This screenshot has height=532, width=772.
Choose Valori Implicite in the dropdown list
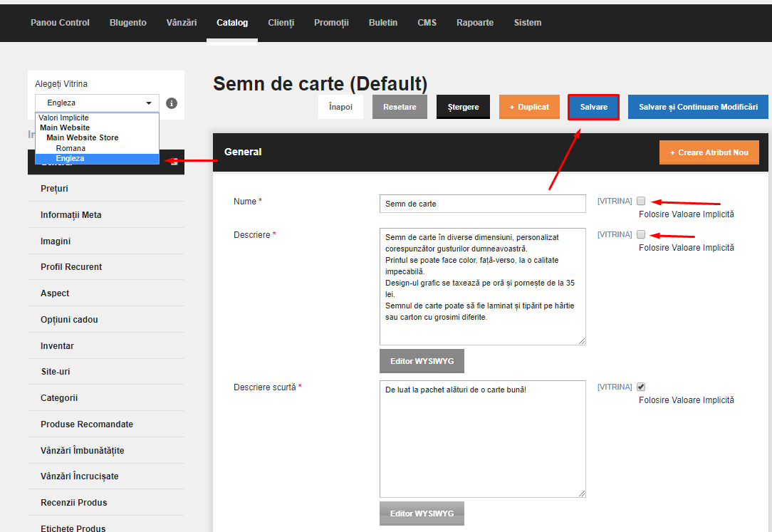(97, 118)
